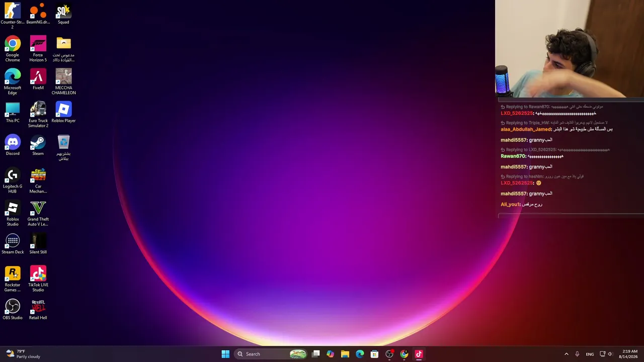Viewport: 644px width, 362px height.
Task: Switch the ENG input language indicator
Action: 590,354
